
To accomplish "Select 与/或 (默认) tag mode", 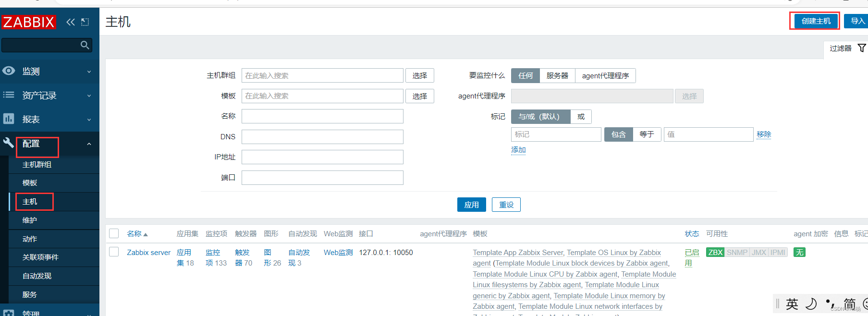I will (540, 117).
